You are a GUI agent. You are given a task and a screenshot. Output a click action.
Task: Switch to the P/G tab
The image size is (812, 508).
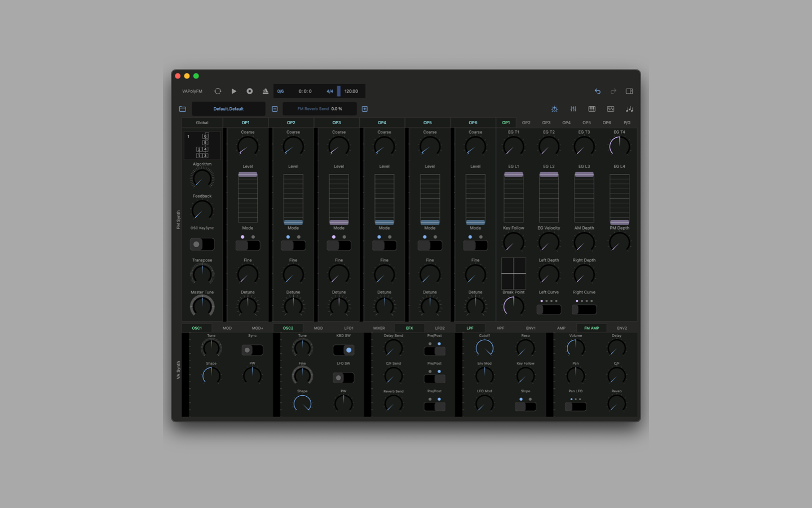(627, 122)
